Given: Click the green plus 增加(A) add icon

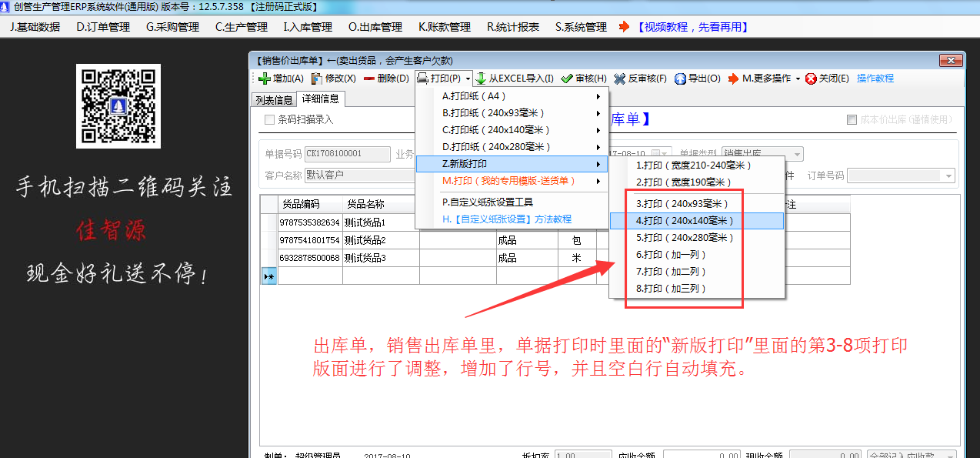Looking at the screenshot, I should point(264,79).
